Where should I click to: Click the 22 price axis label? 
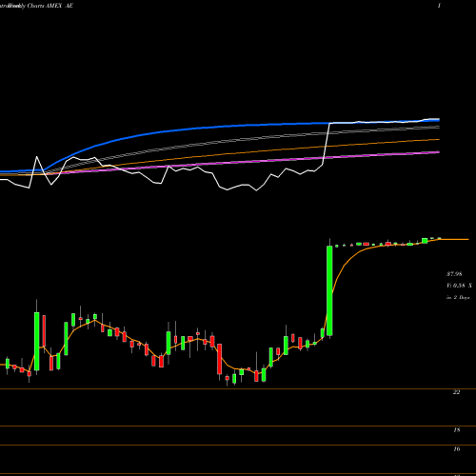pos(456,392)
